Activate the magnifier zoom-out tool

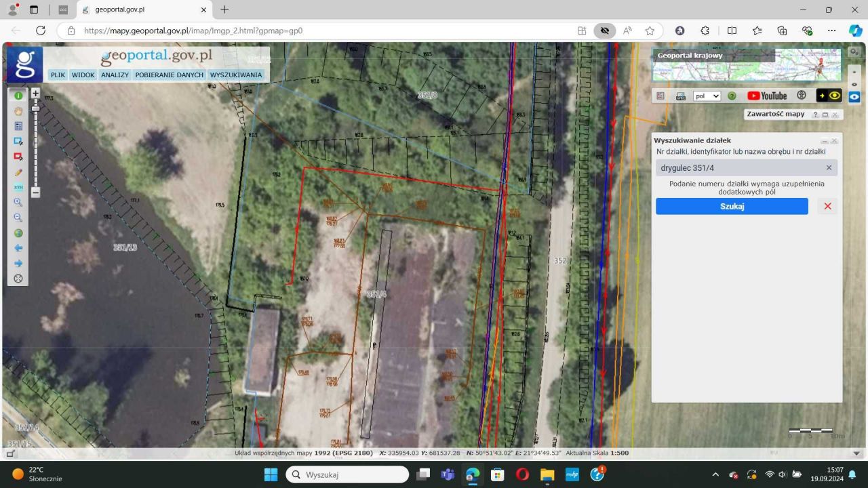pos(18,218)
